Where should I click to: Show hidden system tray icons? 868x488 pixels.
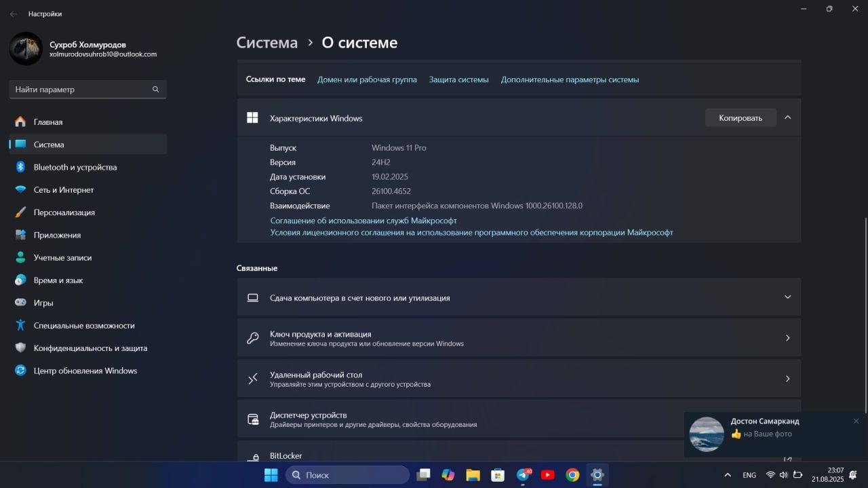pos(728,475)
